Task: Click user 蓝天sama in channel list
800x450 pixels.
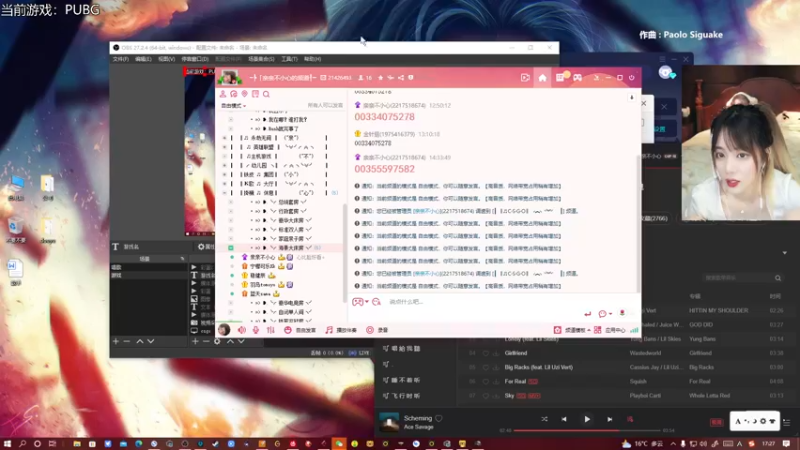Action: pyautogui.click(x=260, y=294)
